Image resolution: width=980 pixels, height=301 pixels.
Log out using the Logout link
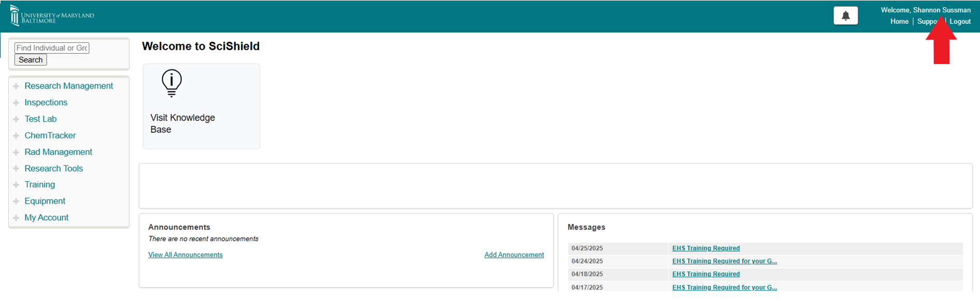[960, 22]
